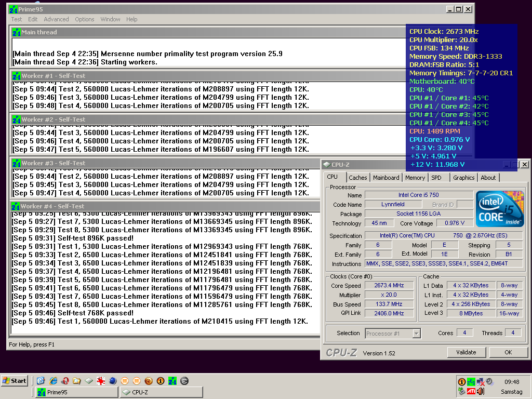The image size is (532, 399).
Task: Click the green Prime95 system tray icon
Action: click(471, 382)
